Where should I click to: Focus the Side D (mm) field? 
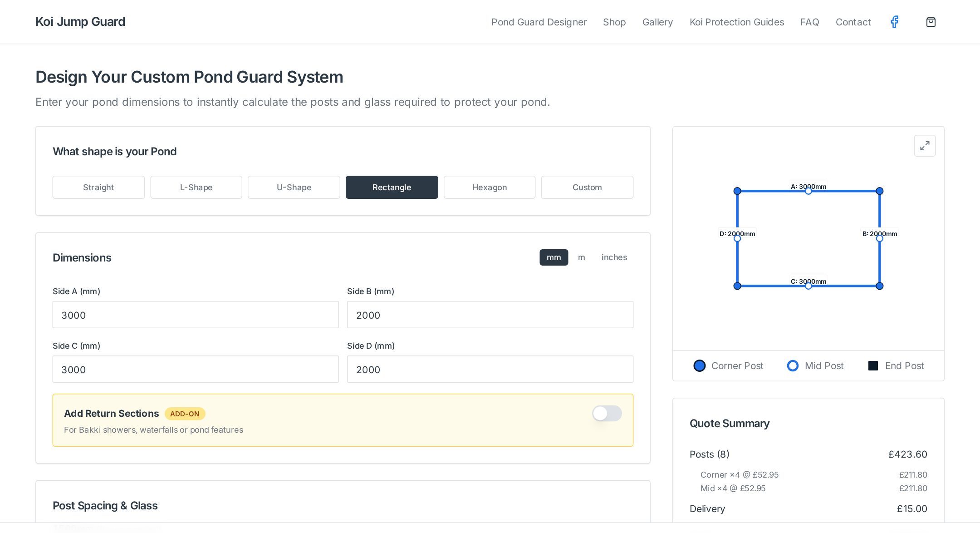coord(490,369)
